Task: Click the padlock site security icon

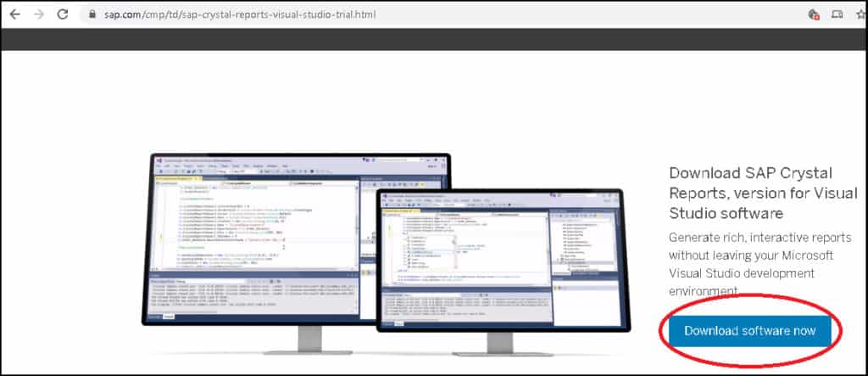Action: click(92, 14)
